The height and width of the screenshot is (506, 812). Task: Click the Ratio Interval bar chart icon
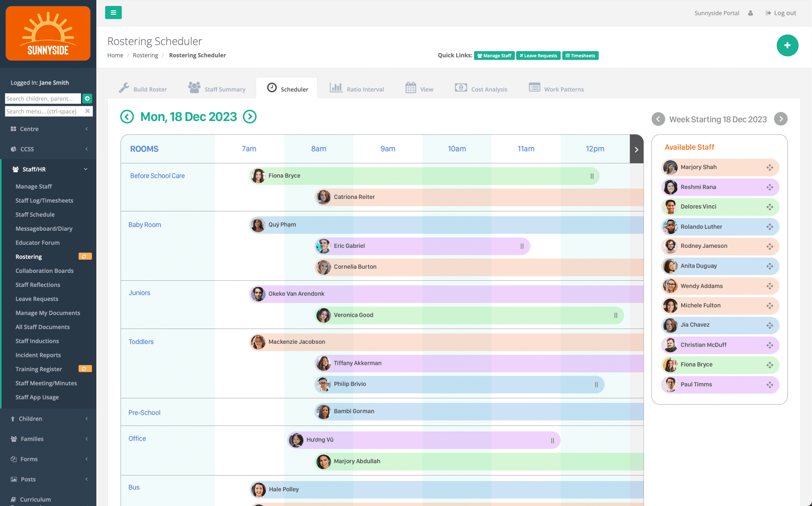[x=336, y=88]
